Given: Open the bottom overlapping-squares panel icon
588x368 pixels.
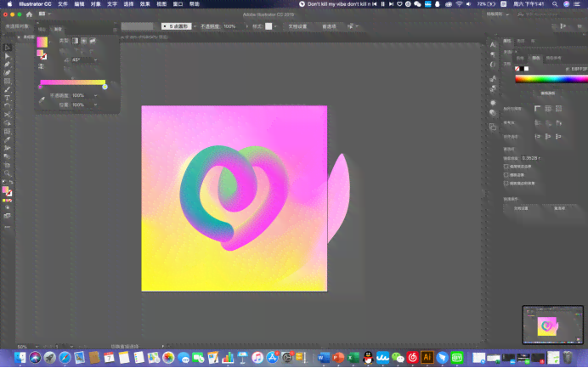Looking at the screenshot, I should (493, 127).
